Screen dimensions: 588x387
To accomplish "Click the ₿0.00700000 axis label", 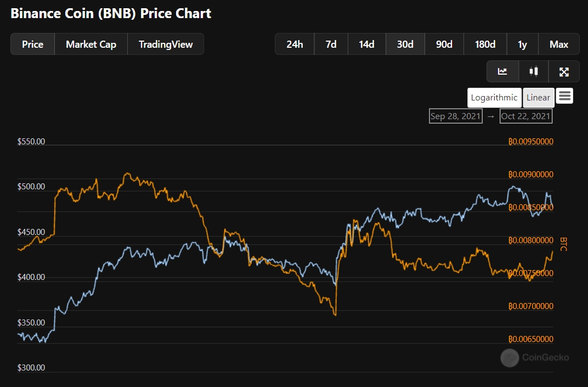I will pos(530,306).
